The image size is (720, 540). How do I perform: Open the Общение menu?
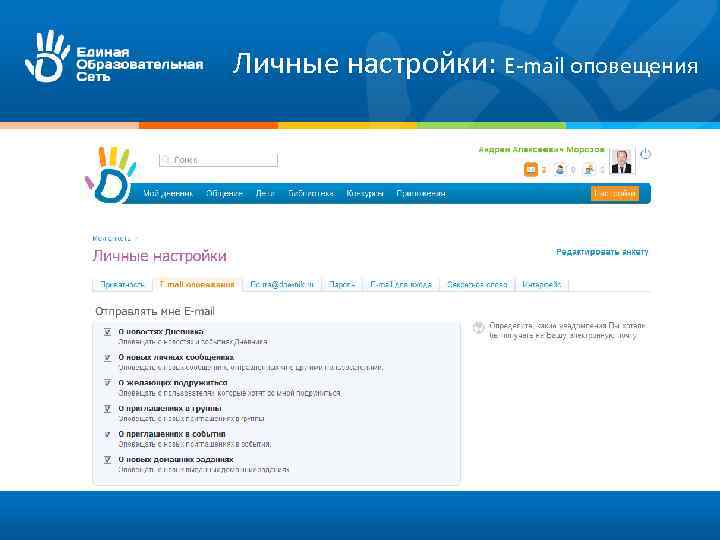[x=225, y=194]
